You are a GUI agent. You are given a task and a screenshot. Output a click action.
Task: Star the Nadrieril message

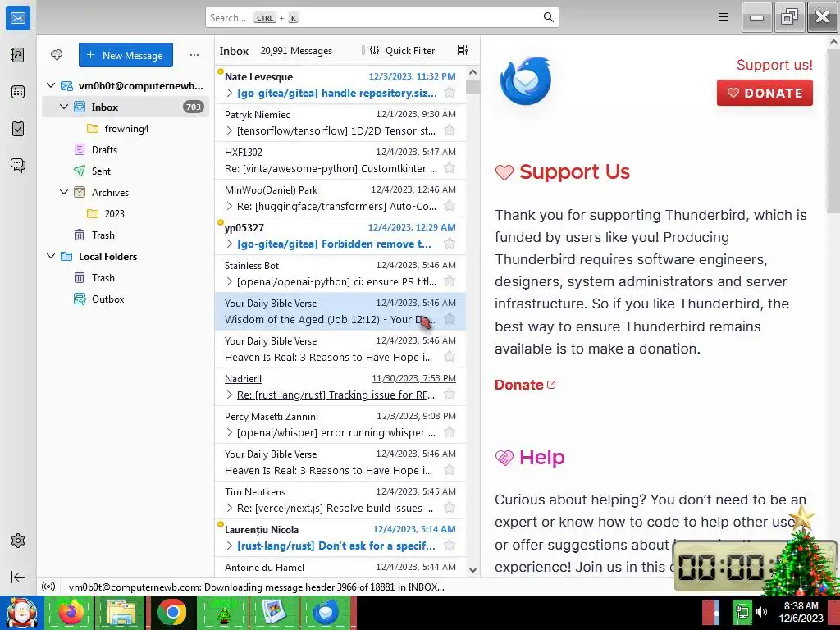click(x=450, y=395)
